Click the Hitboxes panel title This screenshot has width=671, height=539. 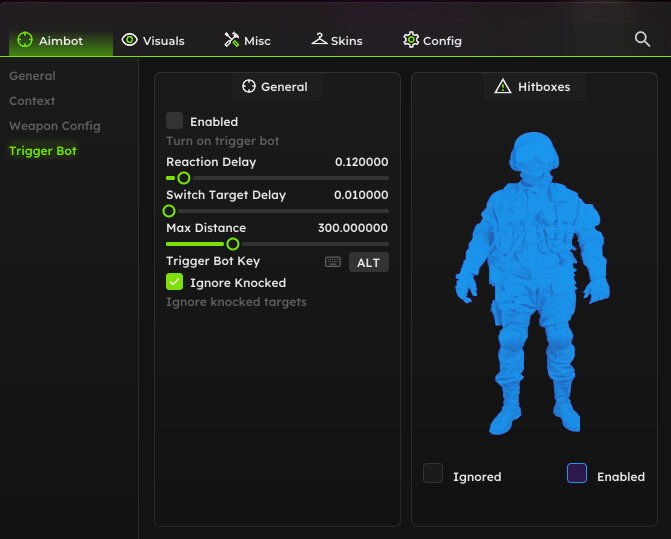point(544,87)
